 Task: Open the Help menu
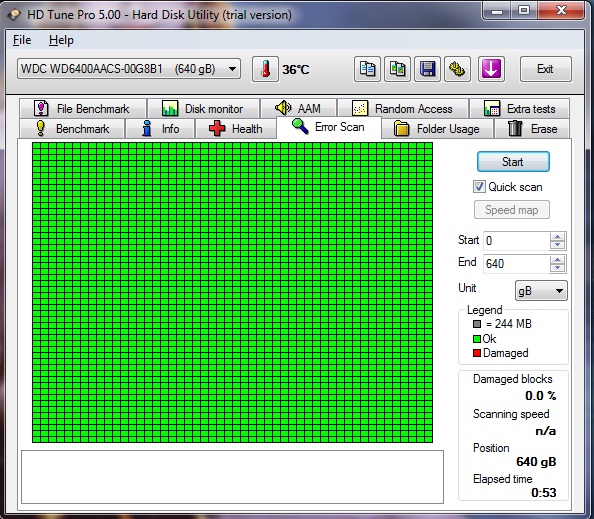point(61,40)
